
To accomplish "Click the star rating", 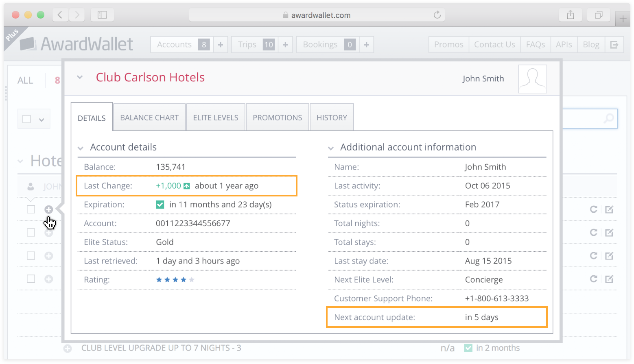I will 175,279.
